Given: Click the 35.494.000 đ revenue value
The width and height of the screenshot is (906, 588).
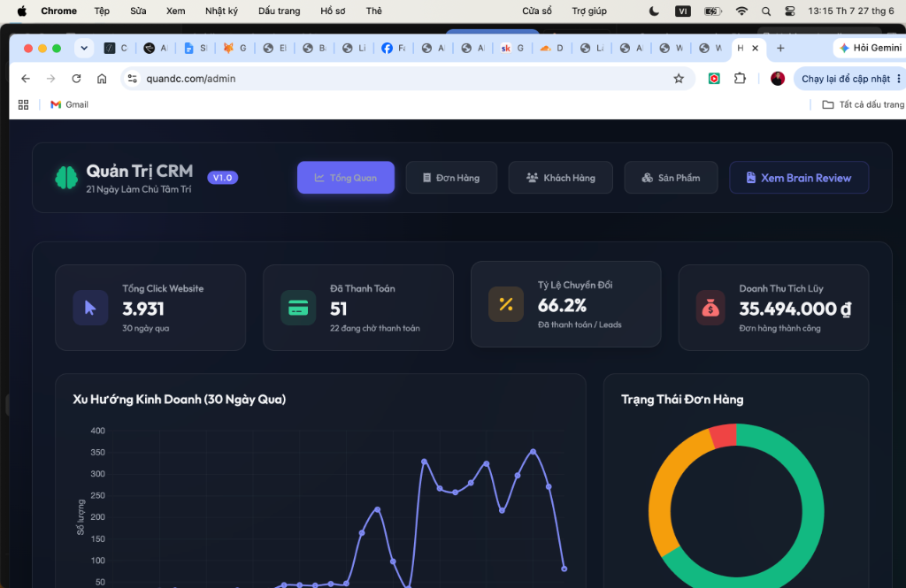Looking at the screenshot, I should tap(795, 309).
